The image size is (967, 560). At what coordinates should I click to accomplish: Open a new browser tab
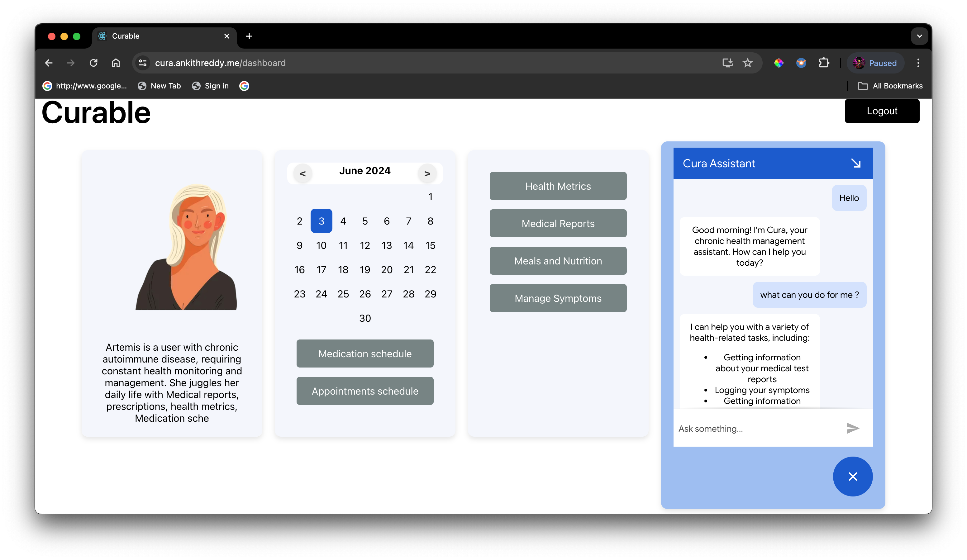coord(249,36)
